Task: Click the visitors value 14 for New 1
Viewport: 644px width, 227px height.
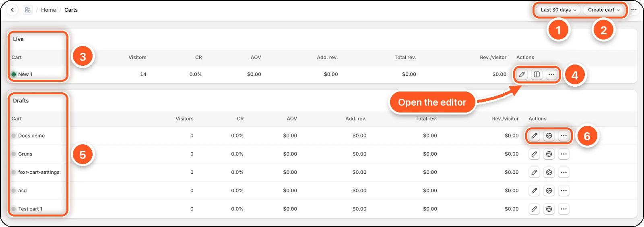Action: (x=143, y=74)
